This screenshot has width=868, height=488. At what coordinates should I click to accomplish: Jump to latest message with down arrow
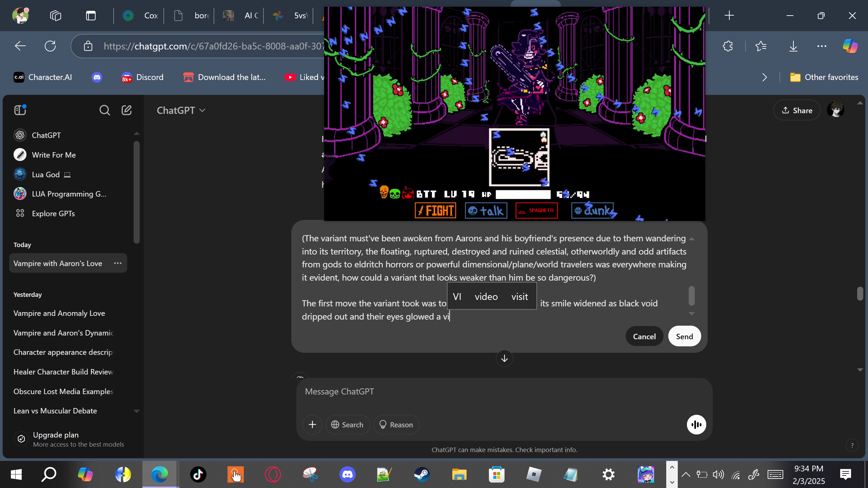pos(505,358)
